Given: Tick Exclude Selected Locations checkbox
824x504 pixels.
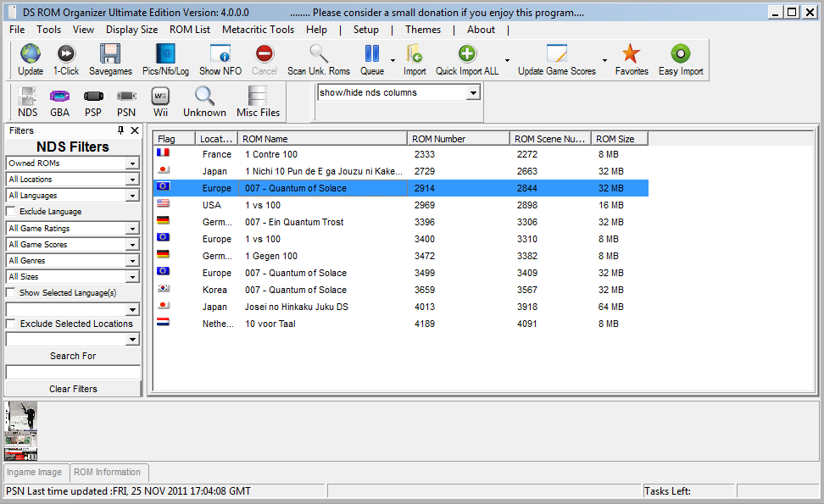Looking at the screenshot, I should tap(10, 324).
